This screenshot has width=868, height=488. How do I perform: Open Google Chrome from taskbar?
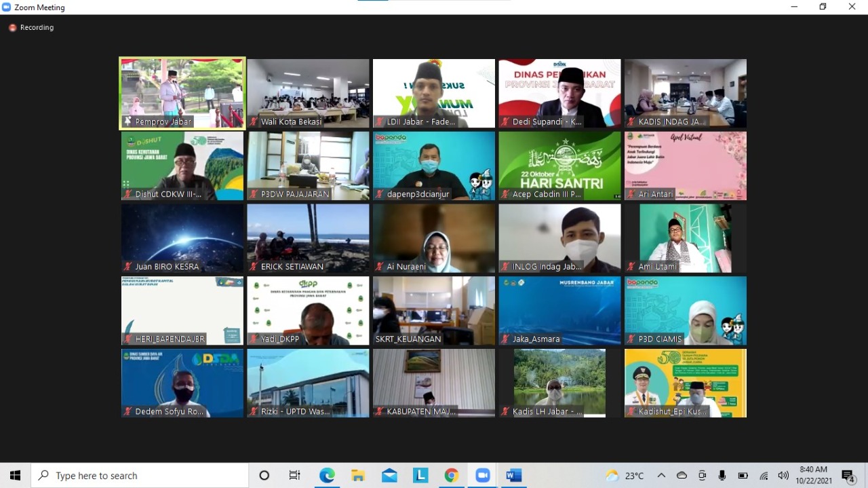452,475
